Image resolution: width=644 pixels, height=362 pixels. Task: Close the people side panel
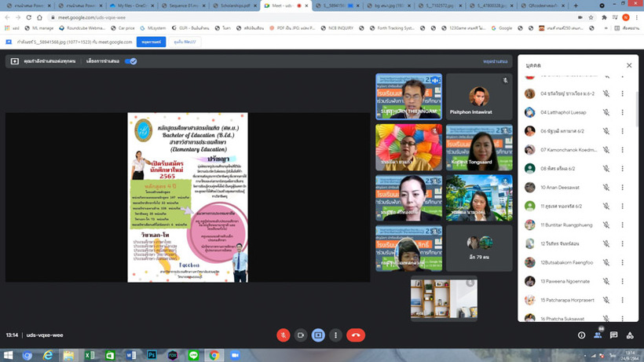(629, 65)
